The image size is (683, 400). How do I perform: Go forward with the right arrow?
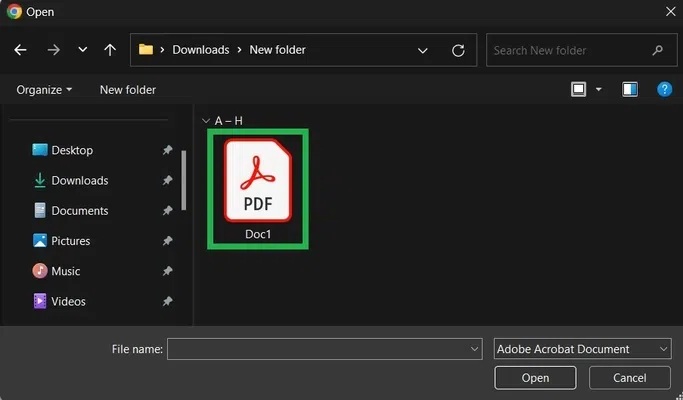click(x=54, y=50)
